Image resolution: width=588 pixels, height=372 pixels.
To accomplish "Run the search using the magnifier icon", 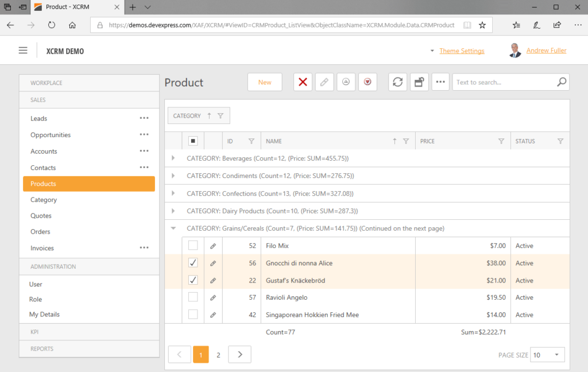I will pos(561,82).
